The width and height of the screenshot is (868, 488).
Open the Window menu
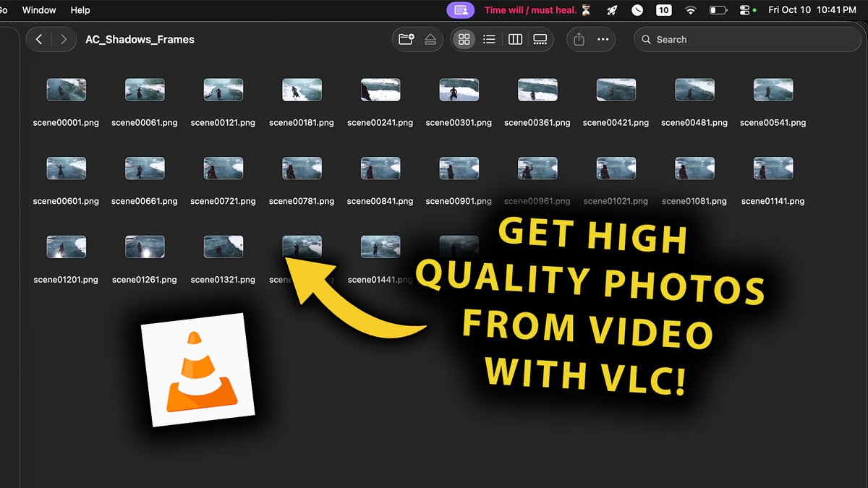point(39,10)
